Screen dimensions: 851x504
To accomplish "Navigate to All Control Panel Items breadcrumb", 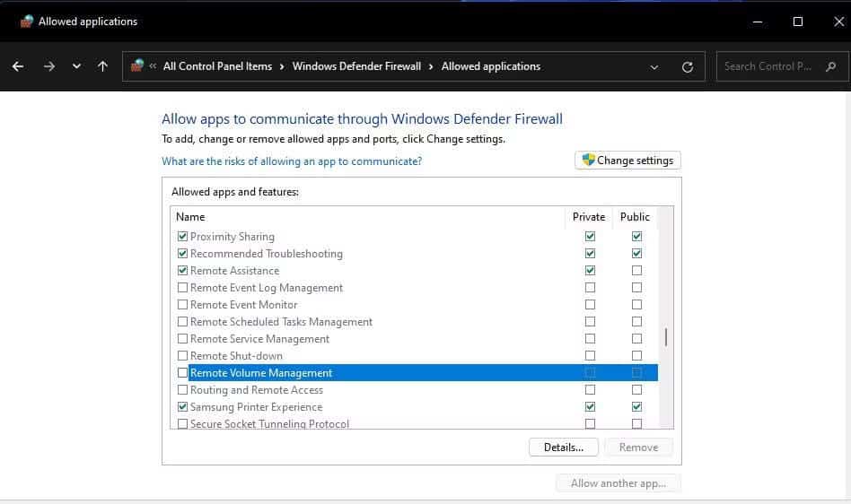I will click(x=217, y=66).
